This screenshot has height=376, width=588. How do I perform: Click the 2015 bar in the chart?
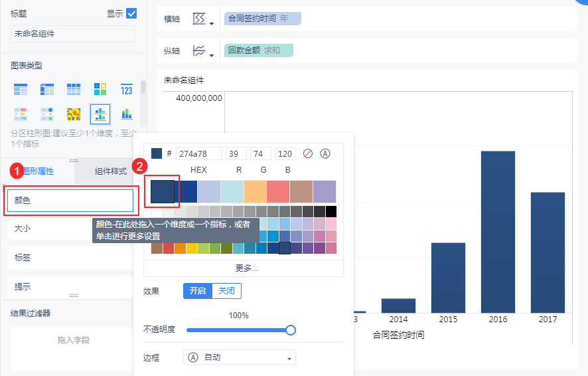coord(448,278)
